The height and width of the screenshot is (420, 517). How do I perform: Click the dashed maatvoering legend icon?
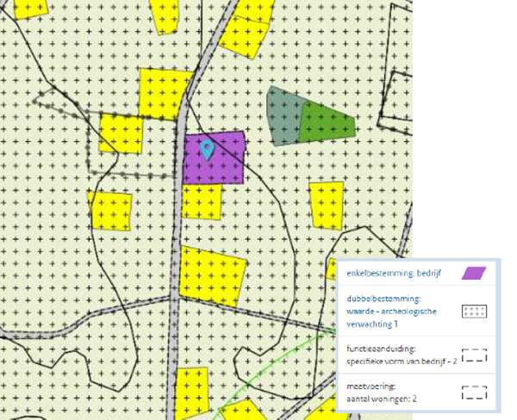click(474, 392)
